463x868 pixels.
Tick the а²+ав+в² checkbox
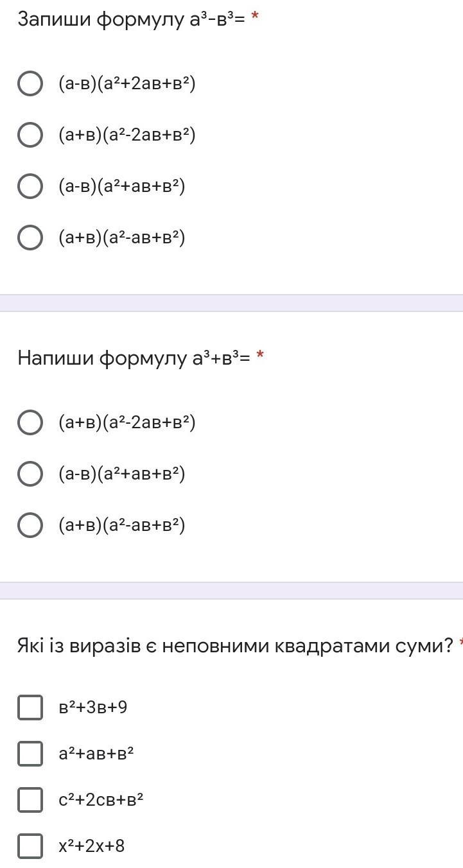(x=30, y=754)
